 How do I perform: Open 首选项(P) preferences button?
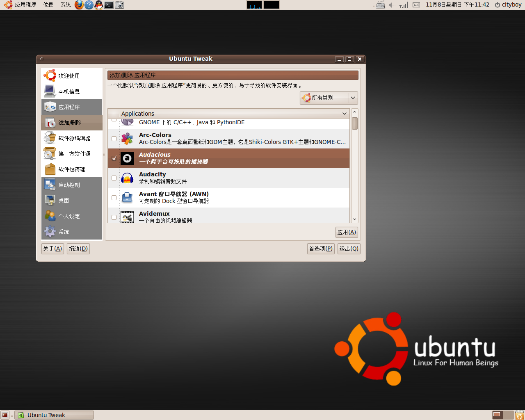click(x=321, y=249)
